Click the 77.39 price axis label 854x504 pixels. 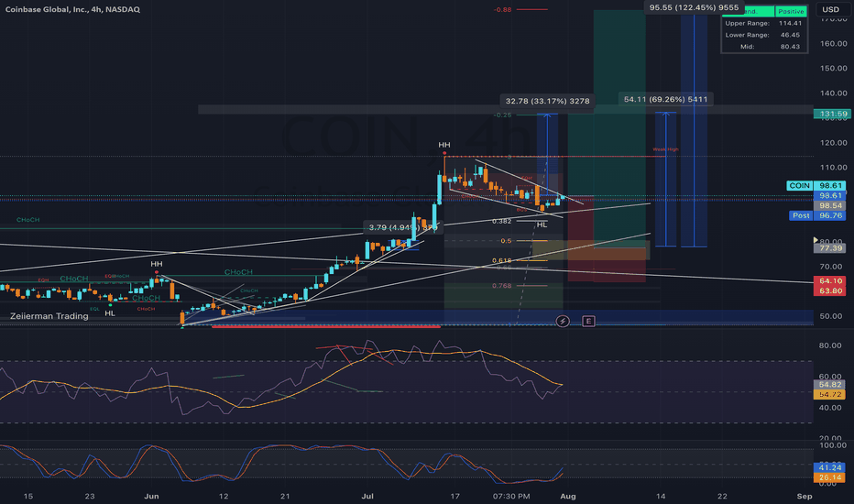click(829, 248)
